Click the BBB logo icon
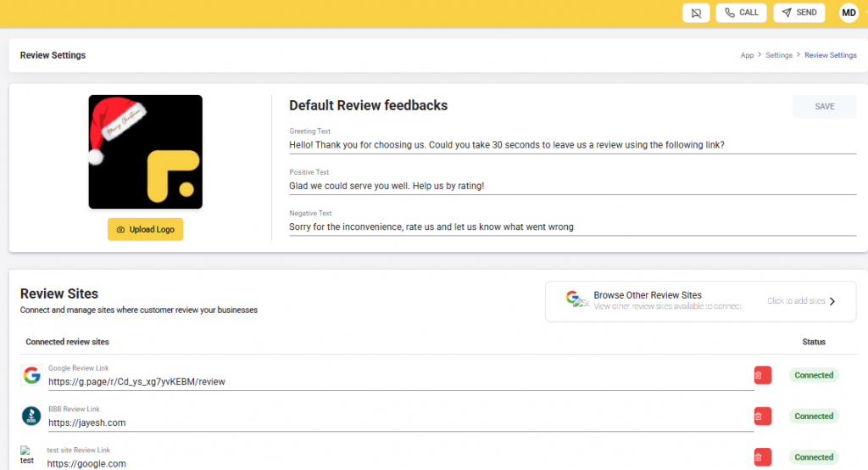The image size is (868, 470). pyautogui.click(x=31, y=416)
